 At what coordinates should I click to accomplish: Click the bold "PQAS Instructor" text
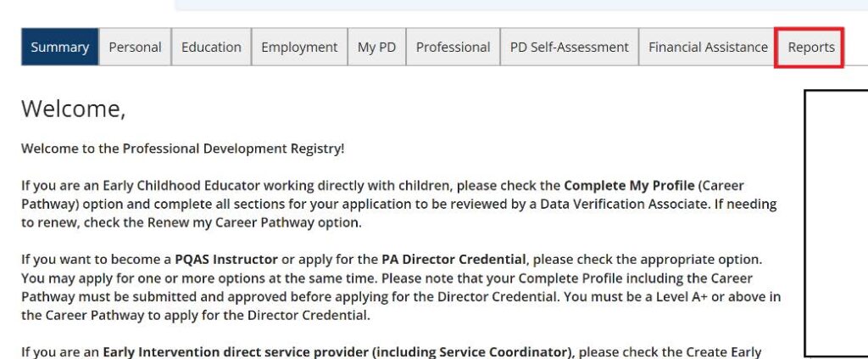tap(226, 260)
